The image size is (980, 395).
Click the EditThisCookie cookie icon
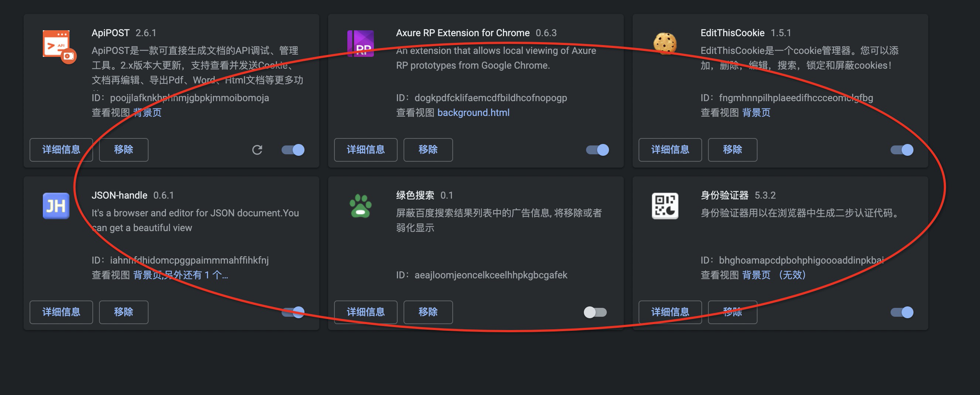pyautogui.click(x=665, y=43)
